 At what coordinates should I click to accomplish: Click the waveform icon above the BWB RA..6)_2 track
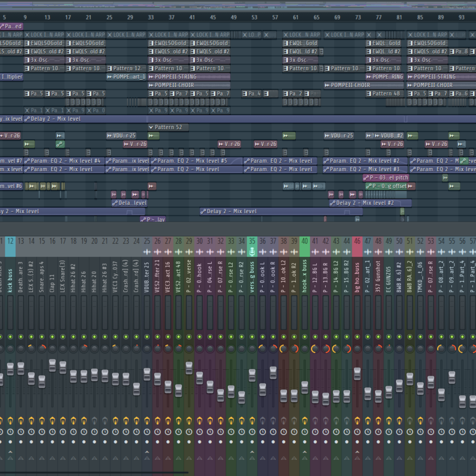pyautogui.click(x=410, y=251)
